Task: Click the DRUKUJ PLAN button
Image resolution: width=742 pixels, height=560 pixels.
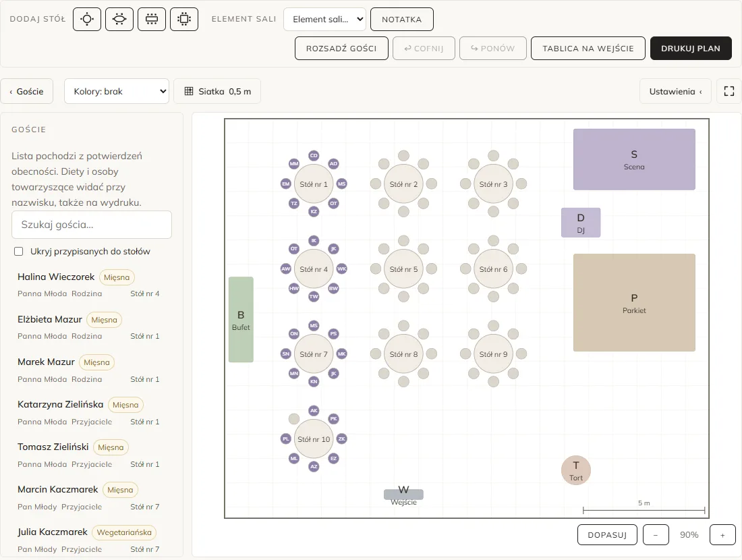Action: tap(691, 49)
